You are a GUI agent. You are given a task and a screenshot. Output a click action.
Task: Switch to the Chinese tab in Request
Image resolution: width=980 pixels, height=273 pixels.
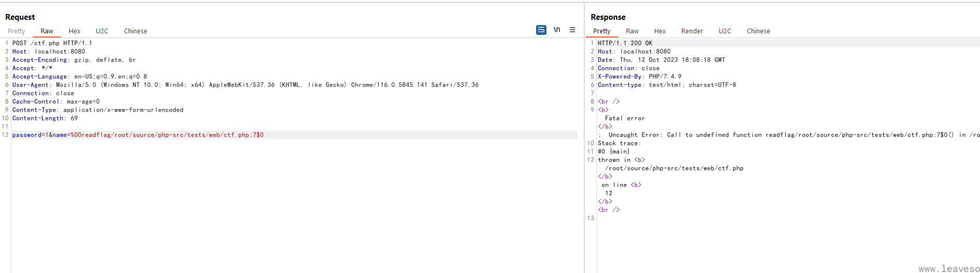[x=135, y=31]
